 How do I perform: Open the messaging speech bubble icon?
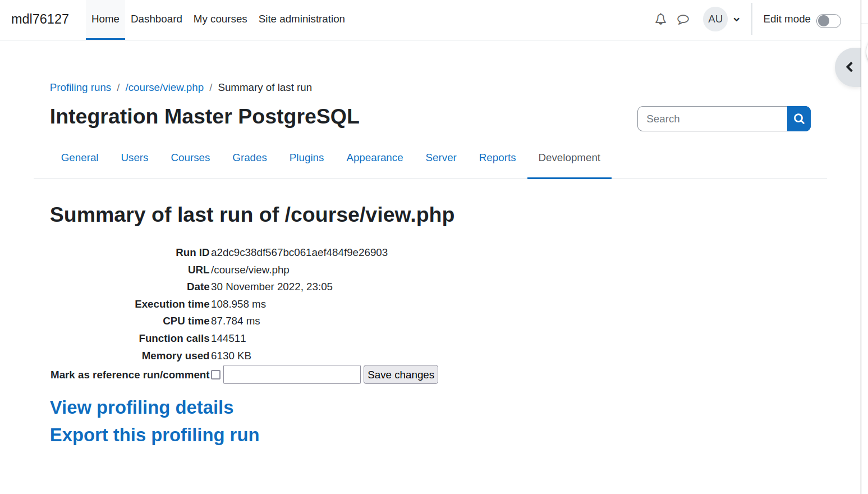[x=683, y=20]
